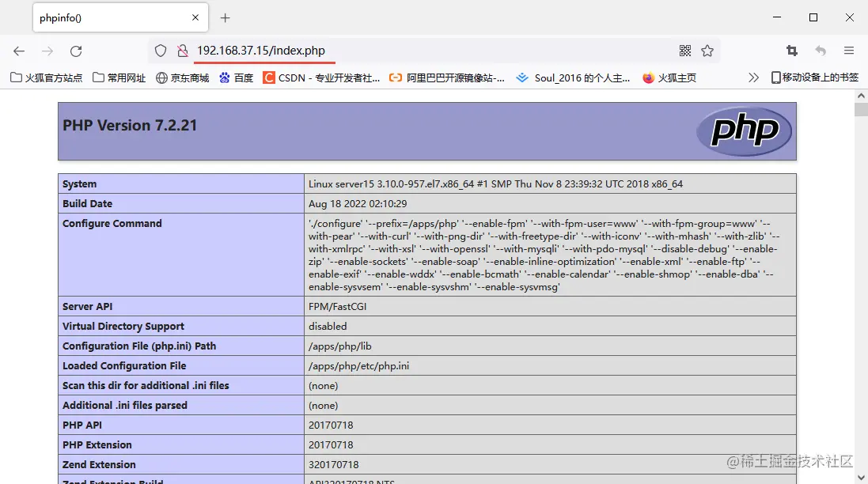
Task: Show more bookmarks chevron
Action: [x=753, y=78]
